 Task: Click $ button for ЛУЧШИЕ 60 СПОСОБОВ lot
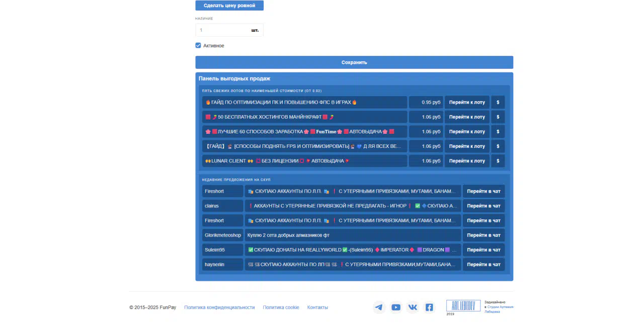[x=498, y=131]
